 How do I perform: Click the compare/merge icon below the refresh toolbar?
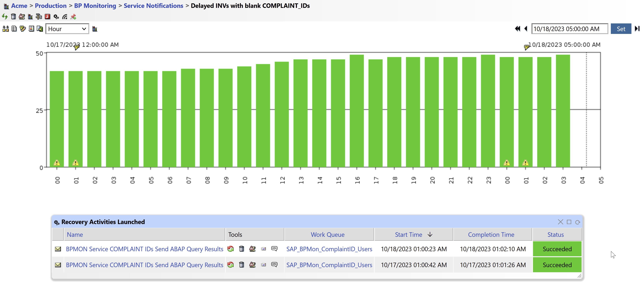coord(5,29)
